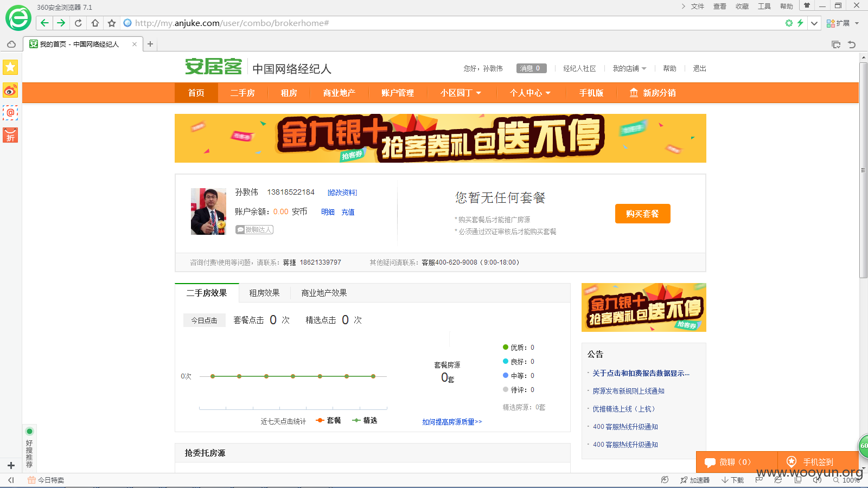Click the 充值 link

pyautogui.click(x=348, y=212)
